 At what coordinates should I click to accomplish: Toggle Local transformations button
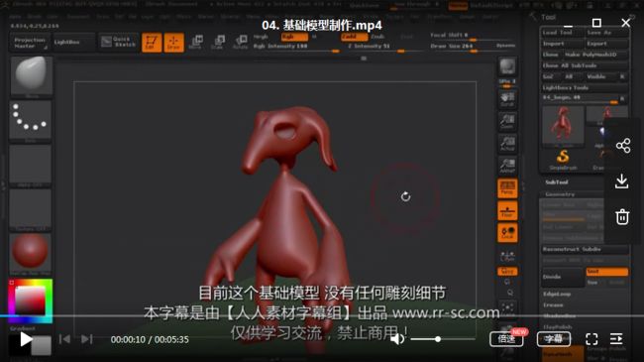coord(507,232)
